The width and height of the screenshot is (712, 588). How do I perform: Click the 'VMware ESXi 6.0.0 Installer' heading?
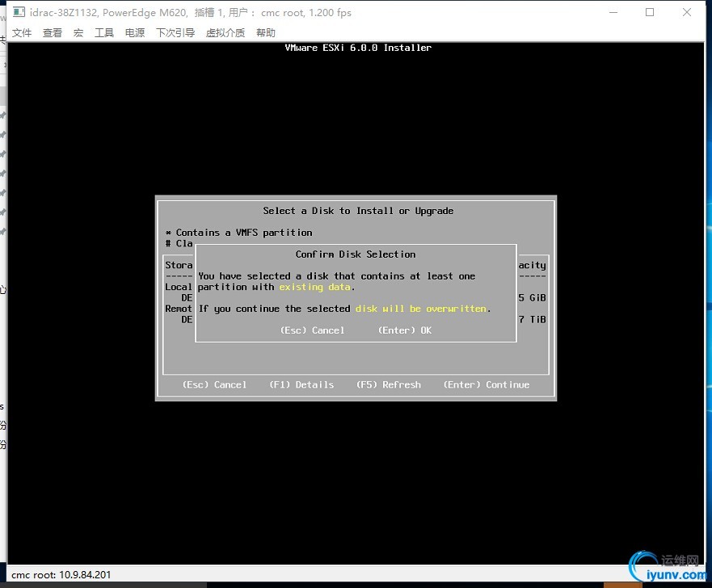[x=358, y=48]
